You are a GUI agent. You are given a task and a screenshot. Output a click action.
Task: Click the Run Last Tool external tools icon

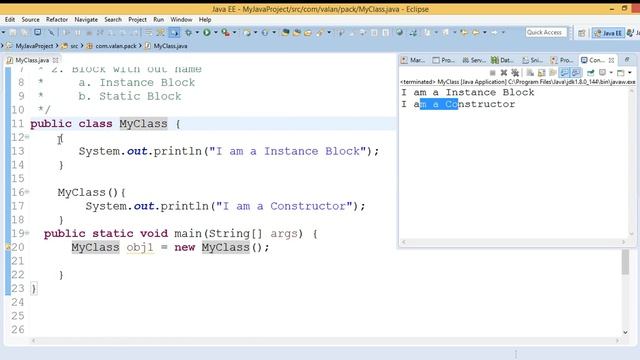[x=225, y=32]
